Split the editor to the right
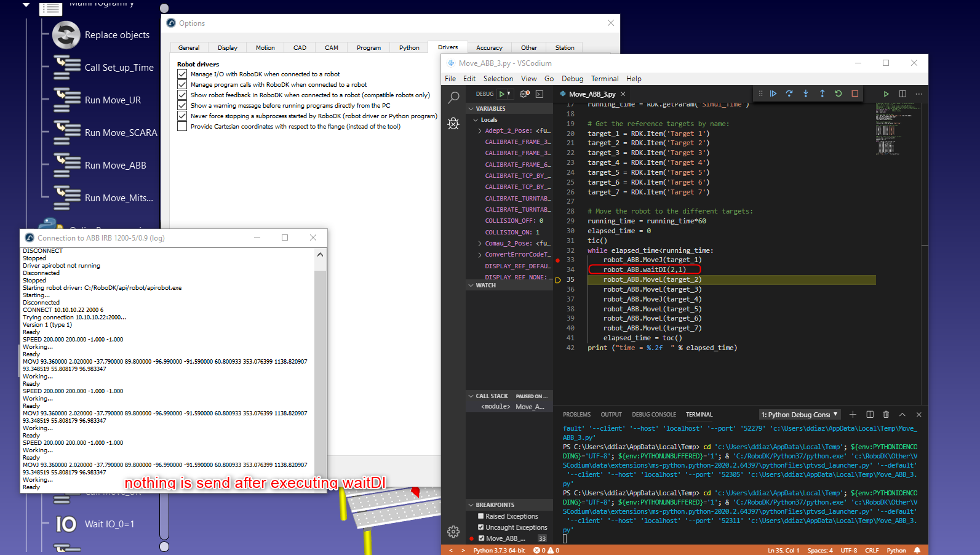980x555 pixels. coord(902,94)
